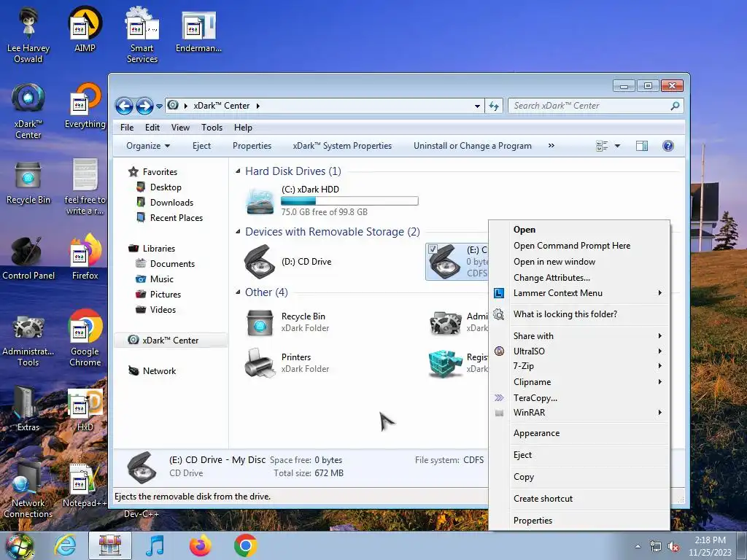Open the Windows Start orb
The height and width of the screenshot is (560, 747).
click(x=19, y=547)
